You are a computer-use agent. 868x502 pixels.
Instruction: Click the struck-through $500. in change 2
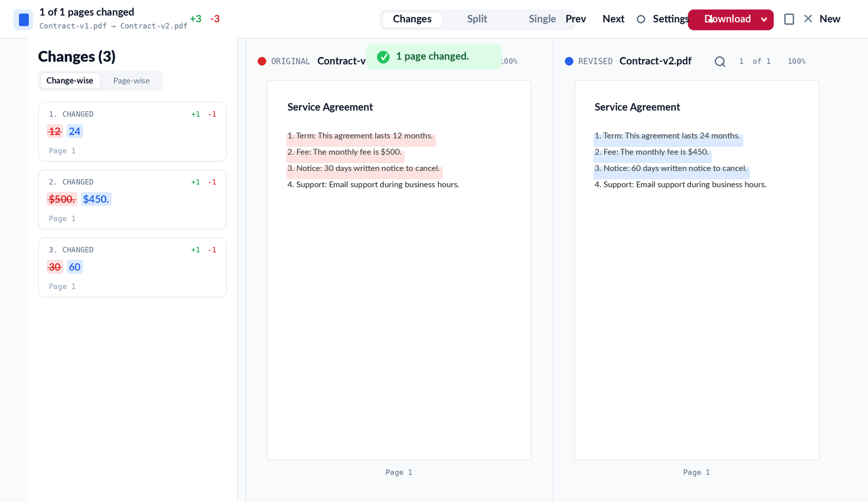click(62, 199)
